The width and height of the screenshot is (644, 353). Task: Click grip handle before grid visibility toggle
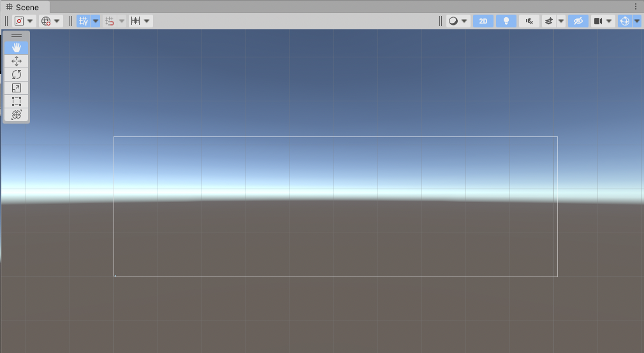pos(71,21)
